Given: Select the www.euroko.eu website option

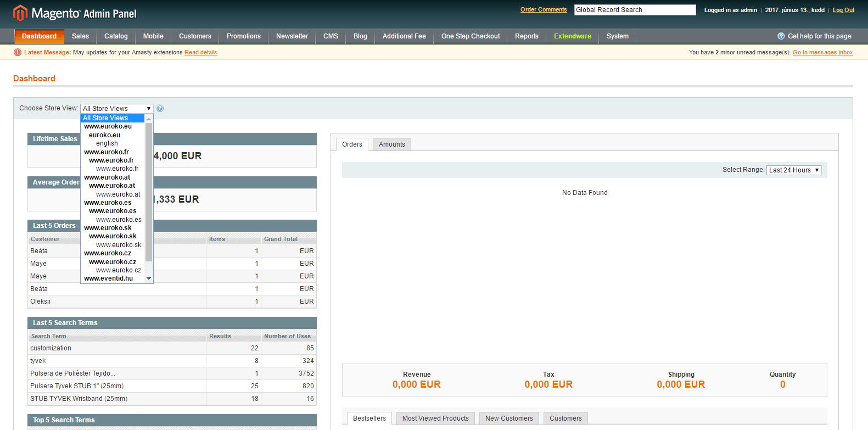Looking at the screenshot, I should pos(108,126).
